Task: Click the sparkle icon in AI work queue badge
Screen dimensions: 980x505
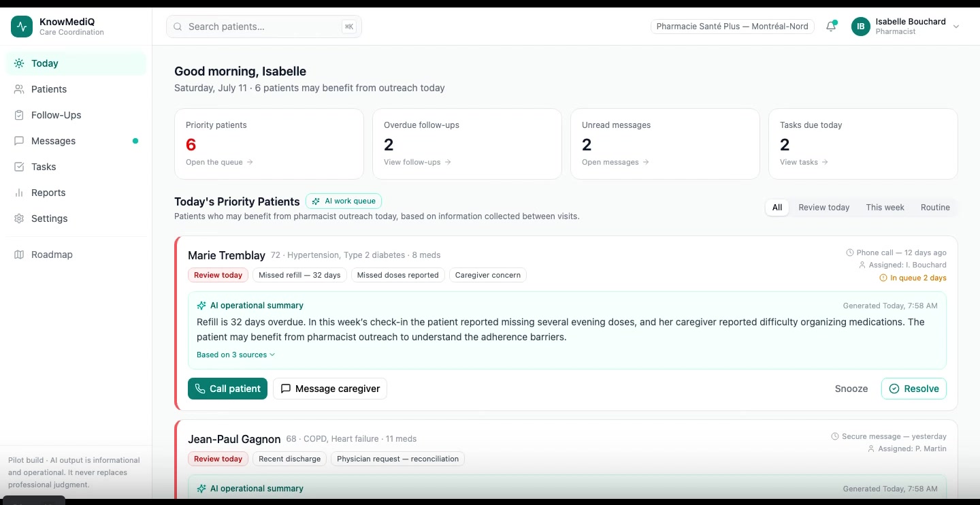Action: click(316, 201)
